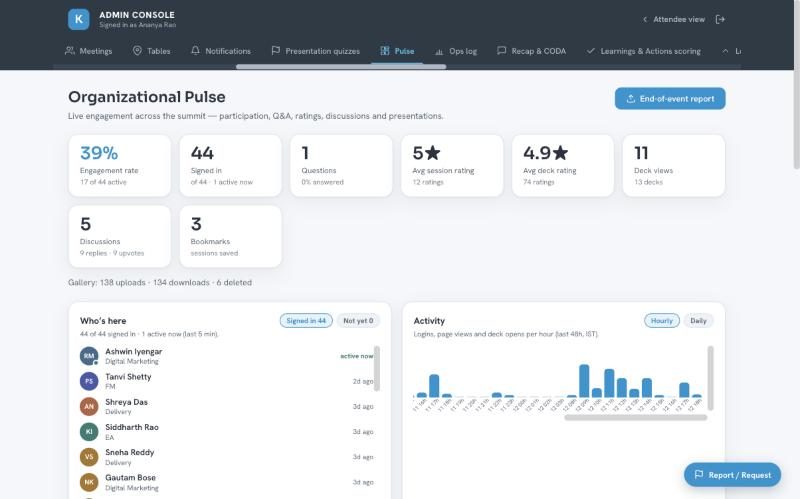Click Gautam Bose's NK avatar
This screenshot has width=800, height=499.
click(x=89, y=482)
